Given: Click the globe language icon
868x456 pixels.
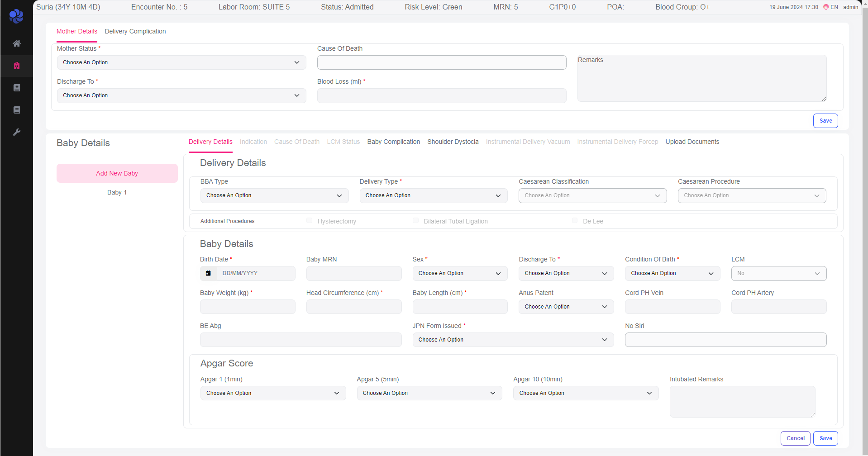Looking at the screenshot, I should 825,7.
